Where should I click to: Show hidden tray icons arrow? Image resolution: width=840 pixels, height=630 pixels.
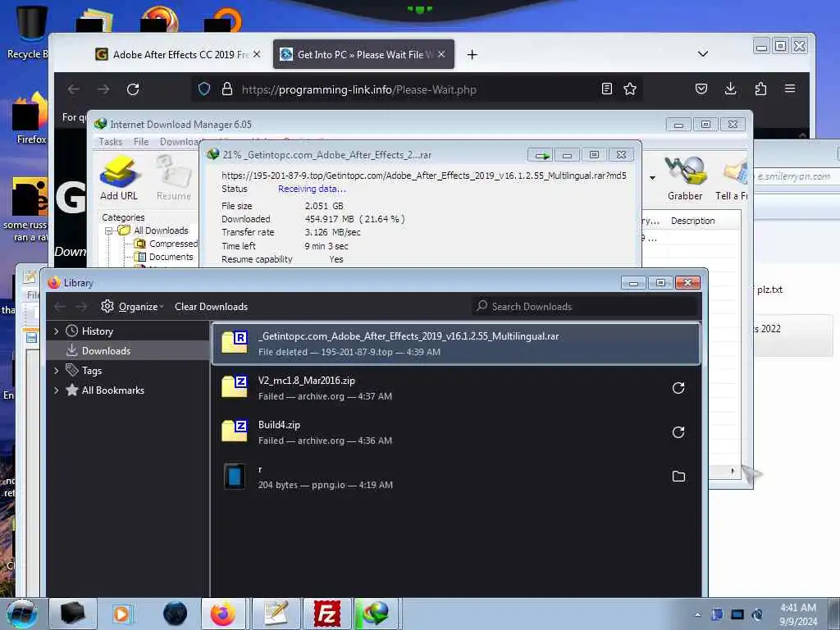[697, 614]
